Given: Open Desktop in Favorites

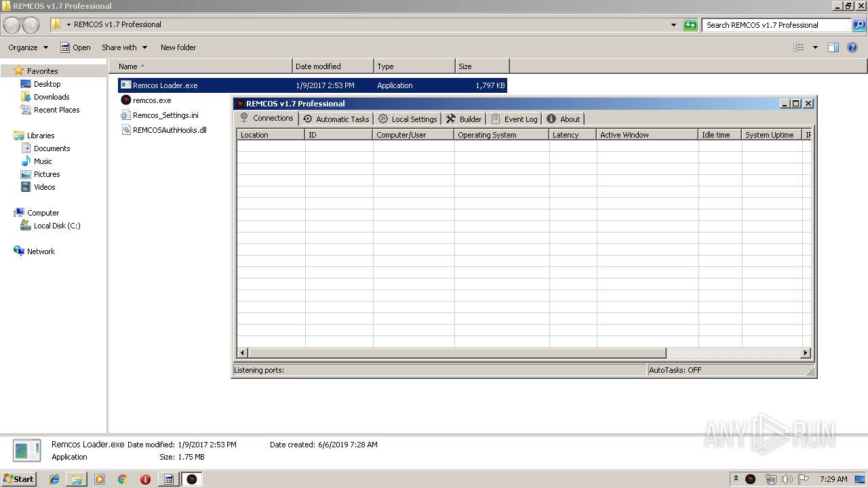Looking at the screenshot, I should (47, 84).
